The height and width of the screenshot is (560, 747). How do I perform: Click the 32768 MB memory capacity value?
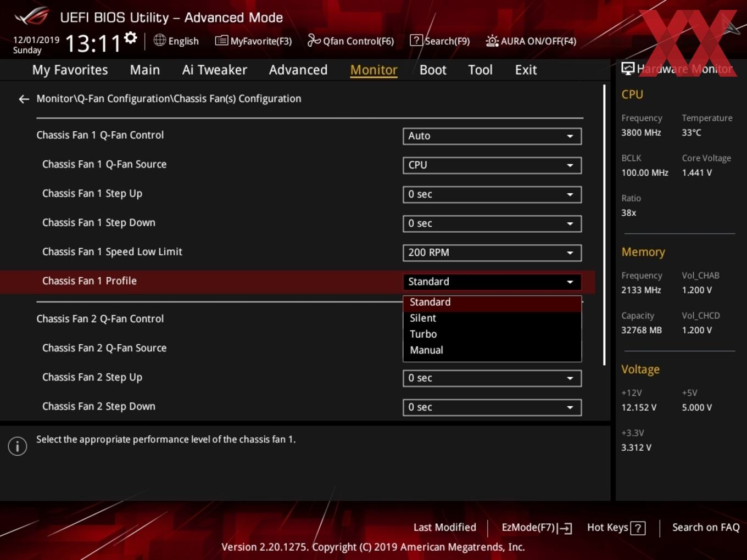pos(642,331)
